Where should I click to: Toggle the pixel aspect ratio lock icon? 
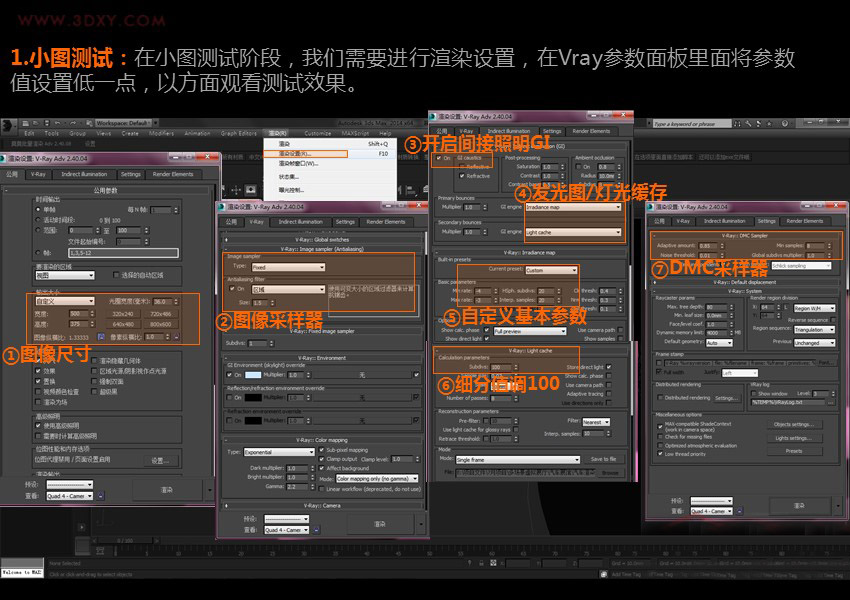[x=176, y=337]
